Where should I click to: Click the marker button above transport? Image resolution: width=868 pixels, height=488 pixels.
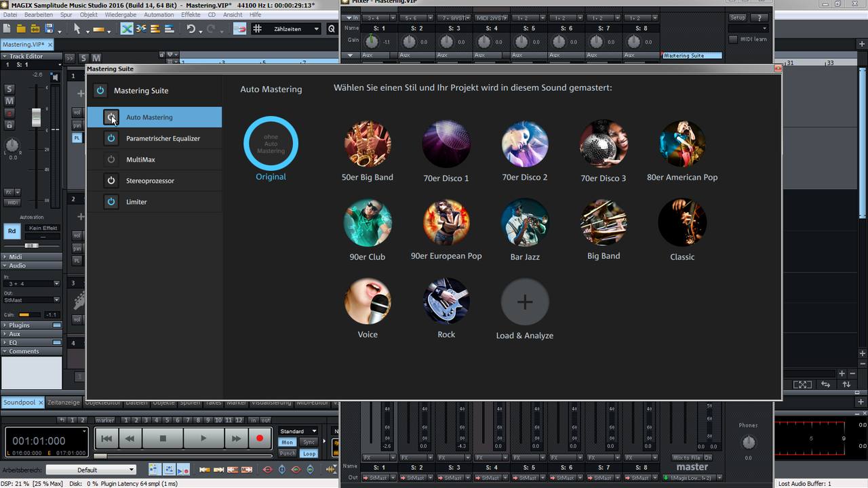pyautogui.click(x=105, y=420)
